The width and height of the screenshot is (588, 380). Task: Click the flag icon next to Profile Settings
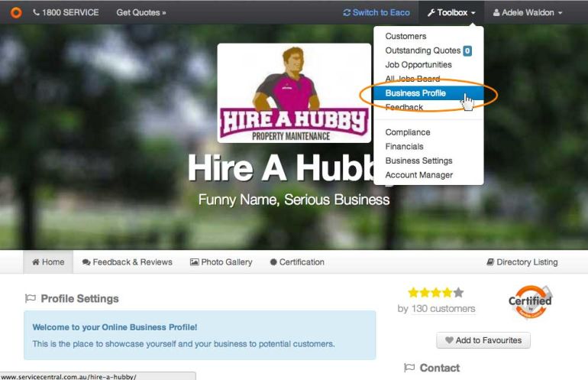pos(30,298)
